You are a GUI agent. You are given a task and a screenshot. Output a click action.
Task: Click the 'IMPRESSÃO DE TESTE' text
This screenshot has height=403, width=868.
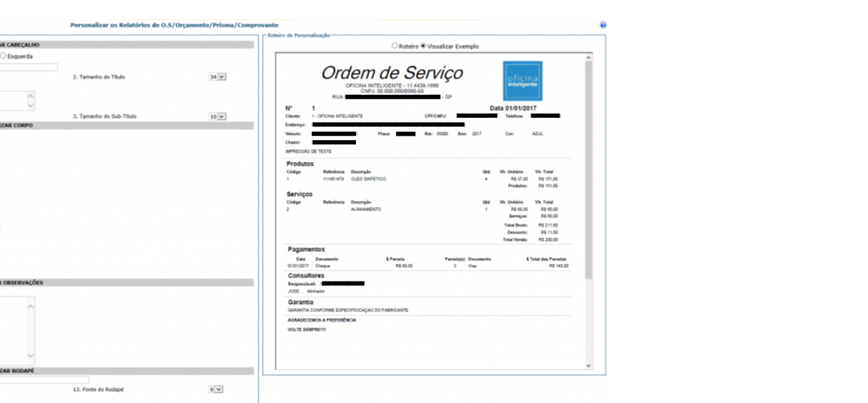(x=309, y=151)
